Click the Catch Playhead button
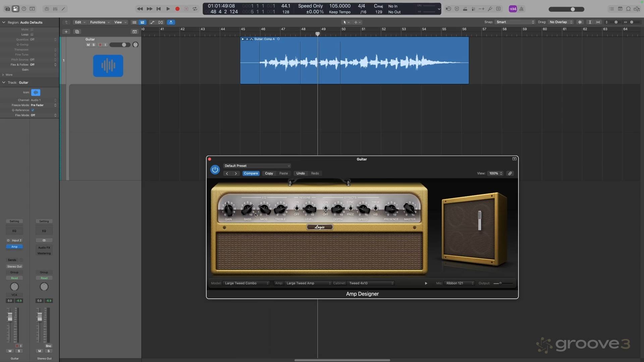This screenshot has width=644, height=362. tap(171, 22)
